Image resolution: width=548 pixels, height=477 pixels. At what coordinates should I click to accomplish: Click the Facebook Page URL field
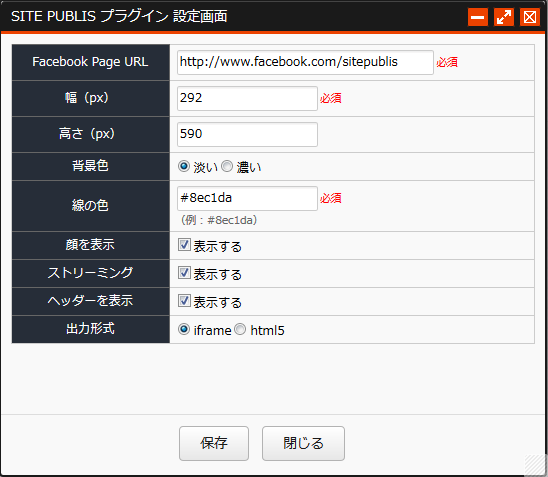click(305, 62)
